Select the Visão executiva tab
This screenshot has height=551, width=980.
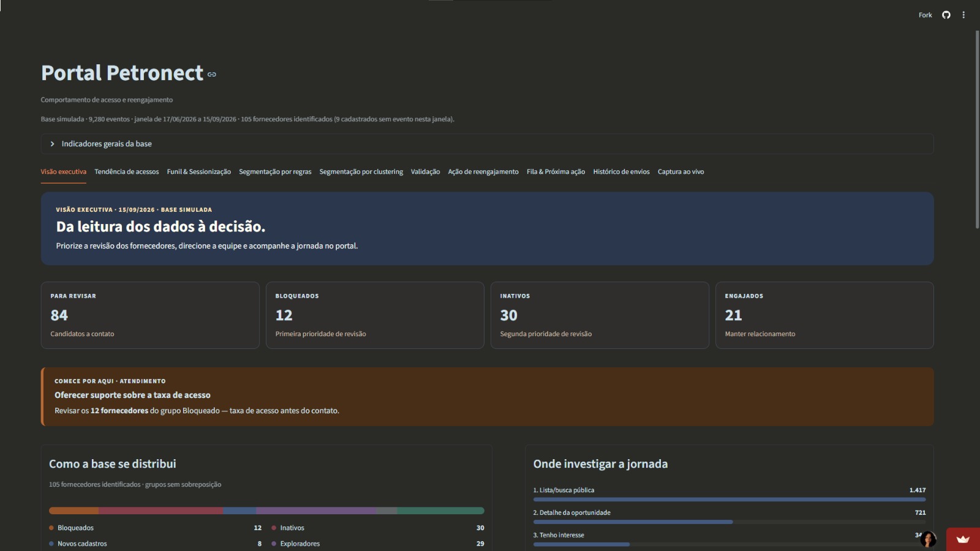click(x=64, y=172)
